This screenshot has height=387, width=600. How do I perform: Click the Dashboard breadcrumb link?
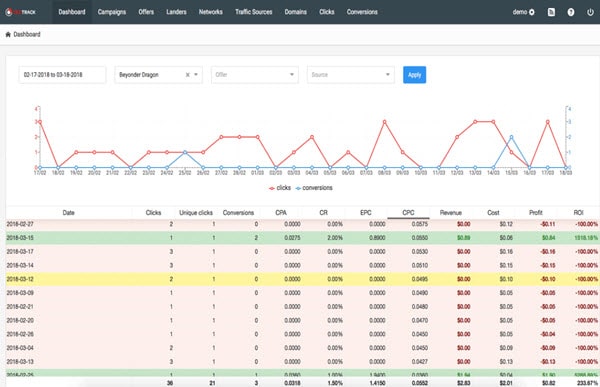[x=27, y=34]
